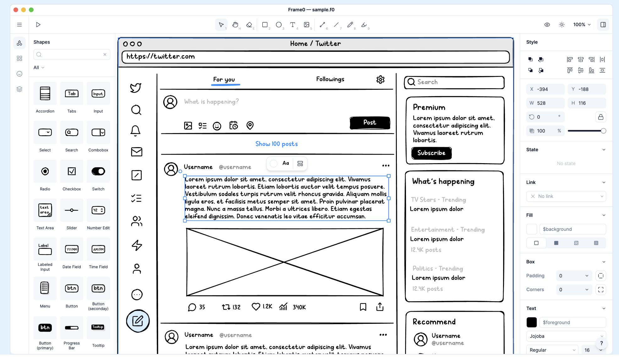This screenshot has width=619, height=364.
Task: Click the black text color swatch
Action: tap(532, 322)
